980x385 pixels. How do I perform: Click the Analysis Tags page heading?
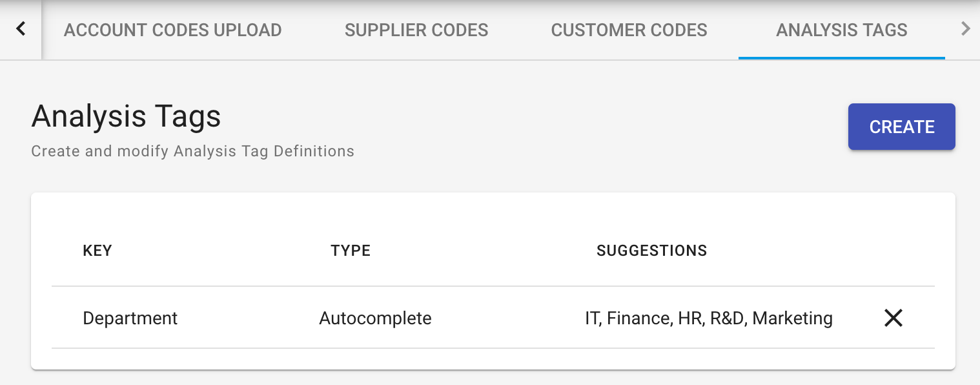pos(126,116)
